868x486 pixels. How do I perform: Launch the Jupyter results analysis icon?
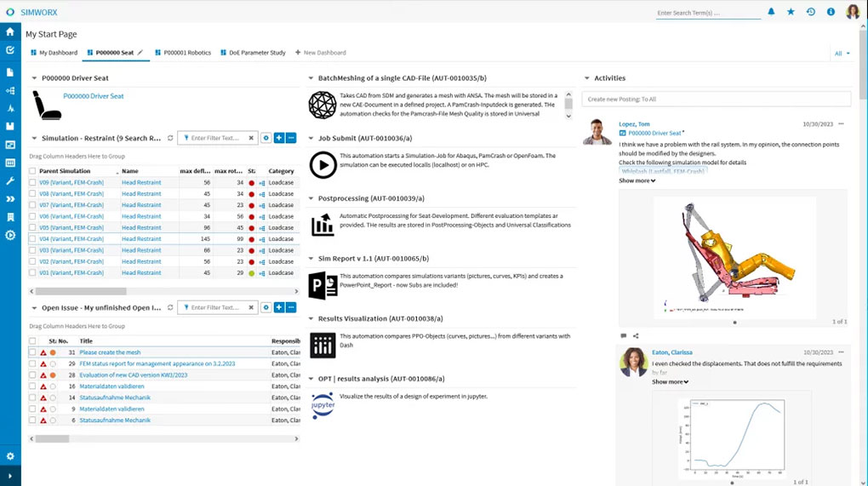(x=323, y=405)
